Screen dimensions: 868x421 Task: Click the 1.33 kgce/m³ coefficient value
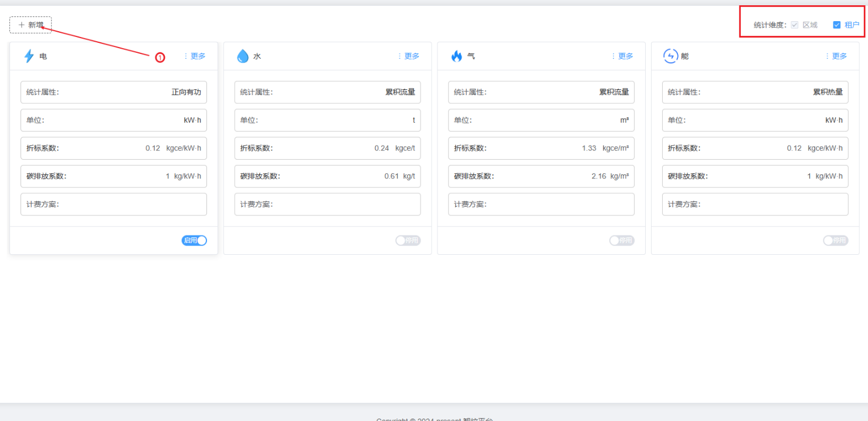point(605,148)
